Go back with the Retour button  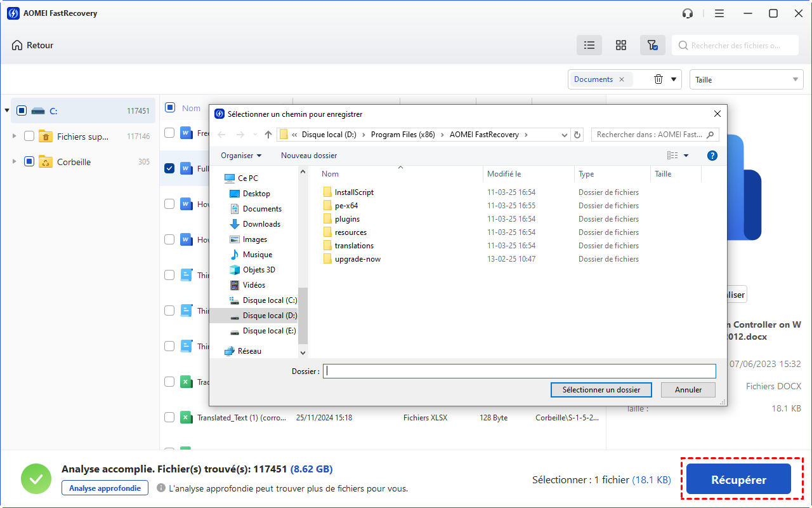click(32, 45)
